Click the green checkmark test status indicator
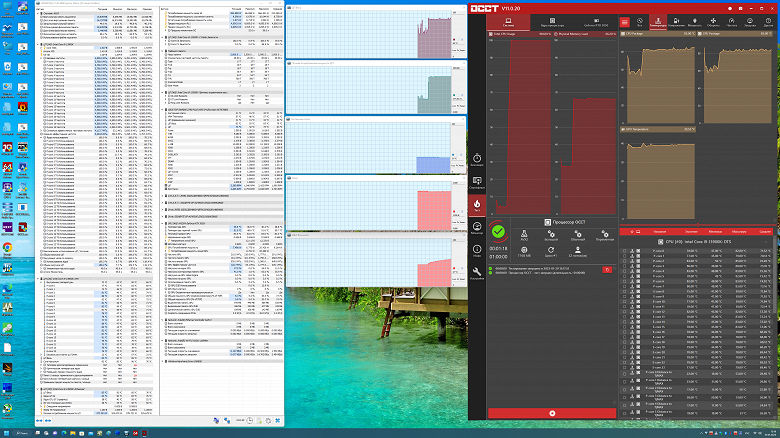 tap(498, 231)
